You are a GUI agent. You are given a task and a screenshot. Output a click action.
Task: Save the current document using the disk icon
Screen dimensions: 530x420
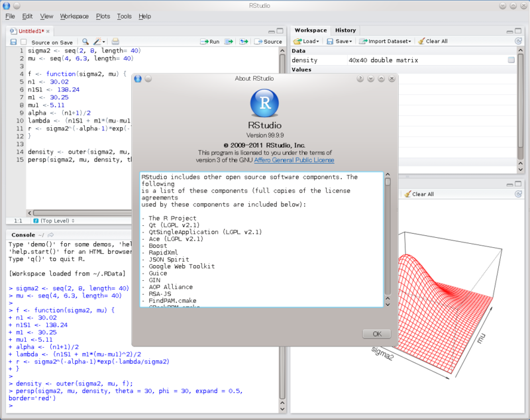13,42
